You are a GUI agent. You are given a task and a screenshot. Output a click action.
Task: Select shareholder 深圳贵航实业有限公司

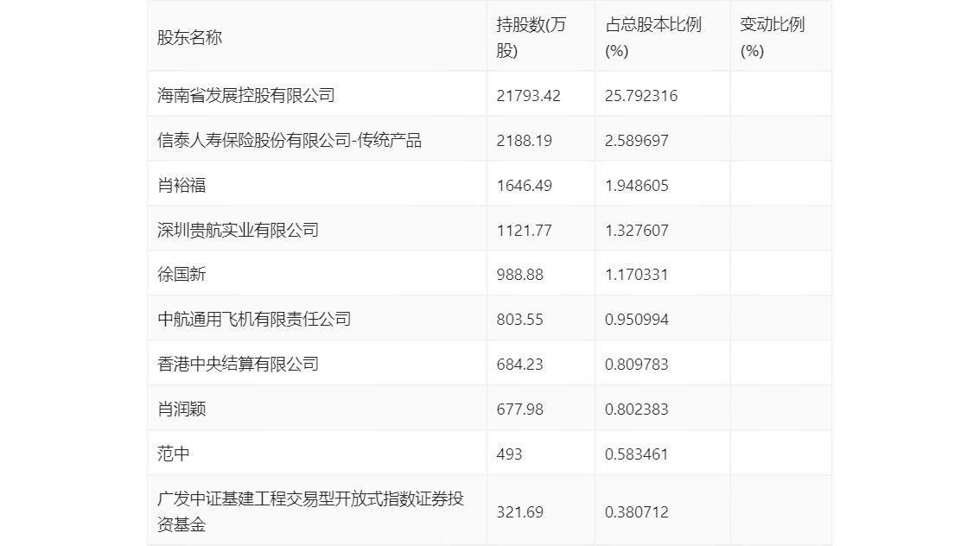pos(238,231)
